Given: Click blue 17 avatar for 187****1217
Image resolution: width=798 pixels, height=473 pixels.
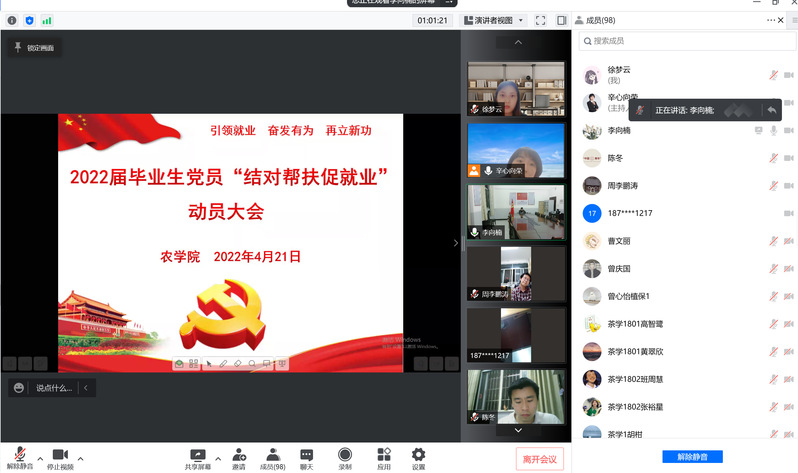Looking at the screenshot, I should pyautogui.click(x=592, y=213).
